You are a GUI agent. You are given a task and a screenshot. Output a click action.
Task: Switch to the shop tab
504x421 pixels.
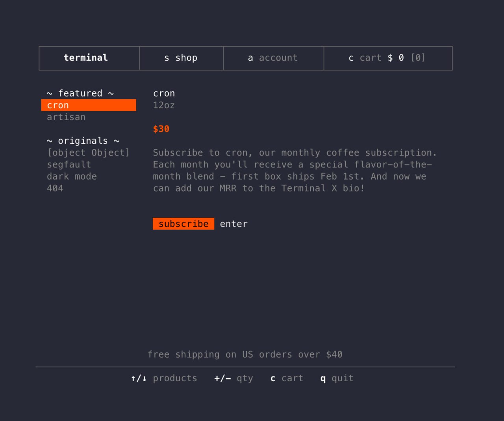181,58
